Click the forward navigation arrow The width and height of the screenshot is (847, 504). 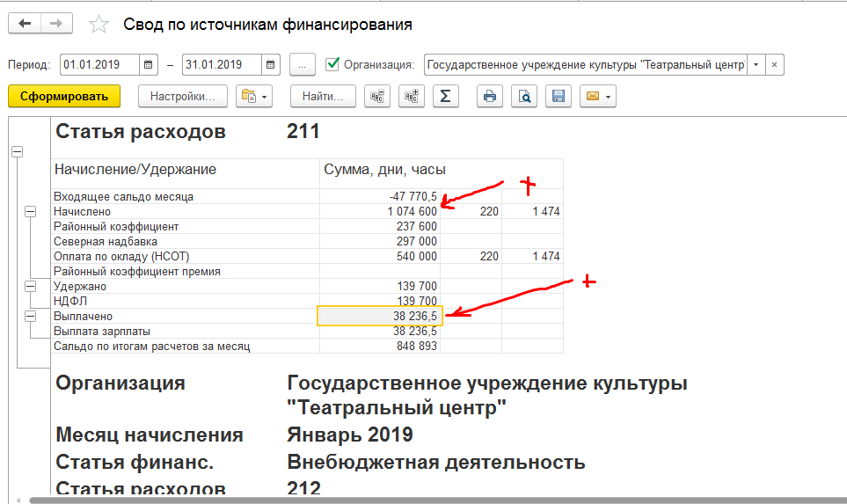pyautogui.click(x=55, y=24)
